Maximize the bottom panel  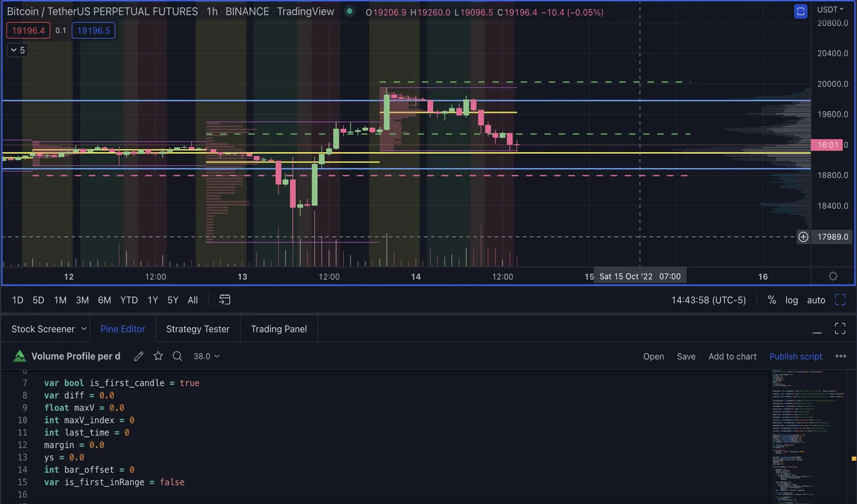[x=840, y=328]
